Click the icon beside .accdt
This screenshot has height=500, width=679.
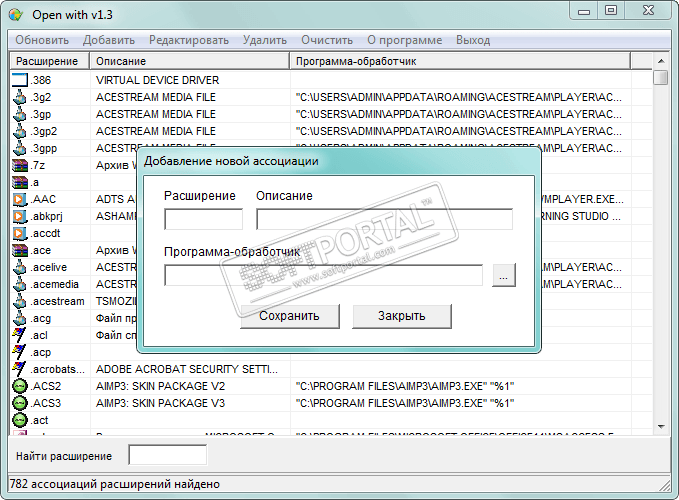click(x=19, y=233)
